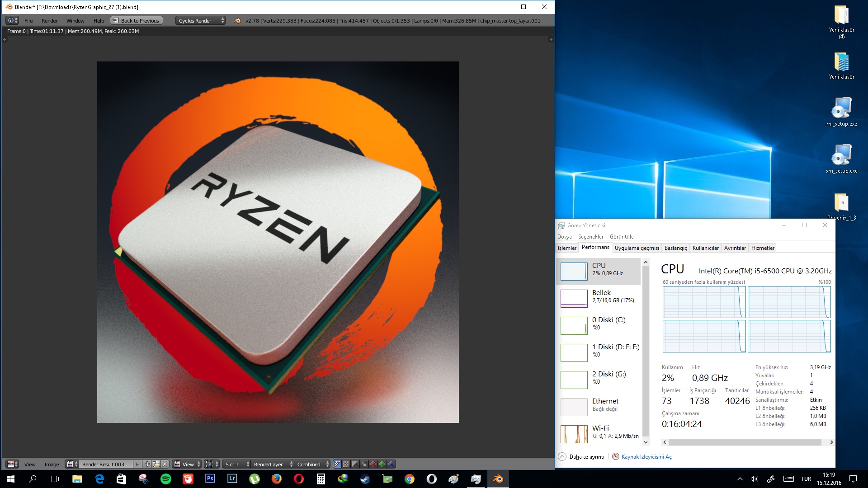868x488 pixels.
Task: Select Bellek in the performance sidebar
Action: pos(599,298)
